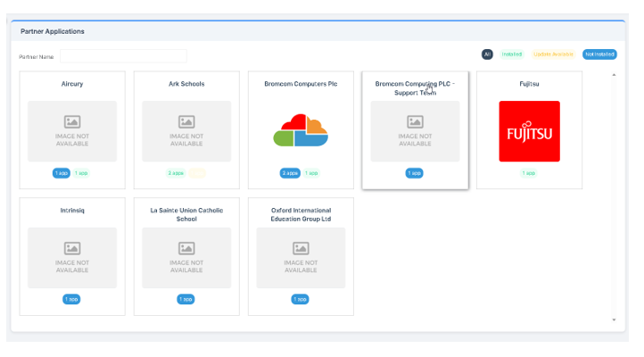
Task: Open the Aircury partner image placeholder
Action: 72,131
